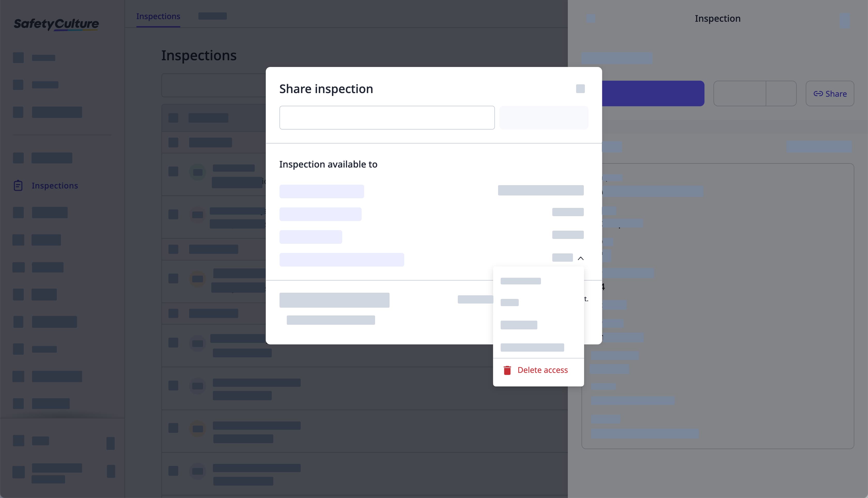Select the checkbox of the last inspection row
868x498 pixels.
click(x=173, y=471)
